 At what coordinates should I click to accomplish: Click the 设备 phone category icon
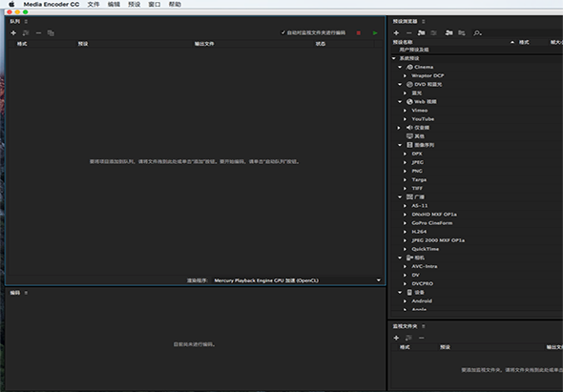409,293
